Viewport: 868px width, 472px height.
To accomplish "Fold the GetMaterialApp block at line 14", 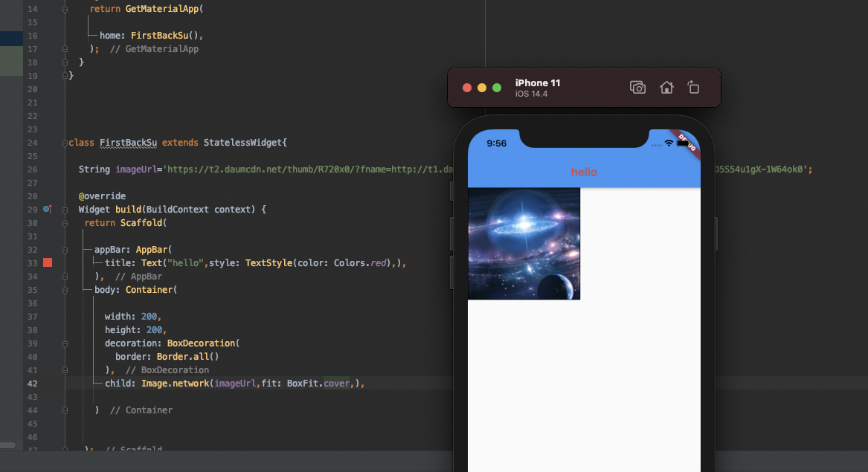I will pos(65,10).
